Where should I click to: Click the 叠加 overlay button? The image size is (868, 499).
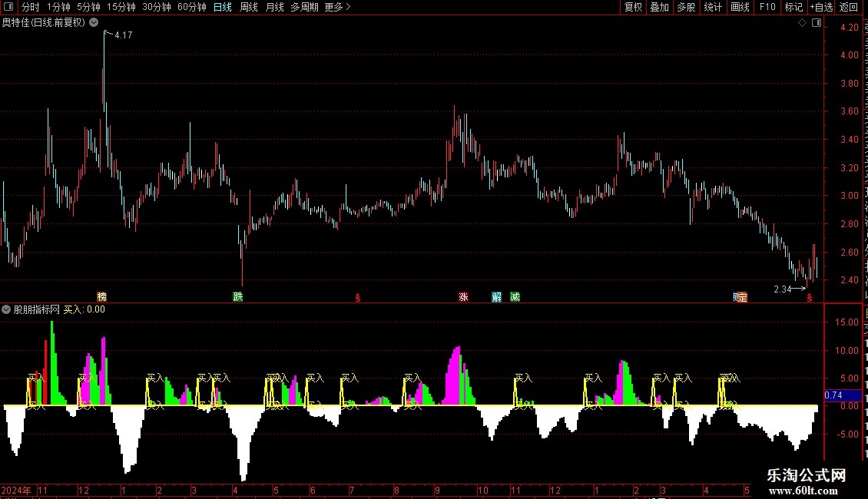click(660, 7)
